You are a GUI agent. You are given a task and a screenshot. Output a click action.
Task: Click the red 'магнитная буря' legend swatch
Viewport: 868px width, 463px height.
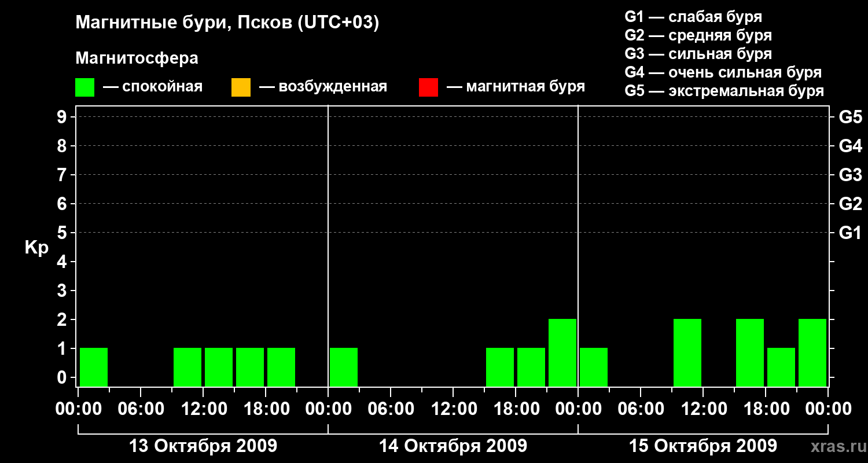click(x=428, y=87)
